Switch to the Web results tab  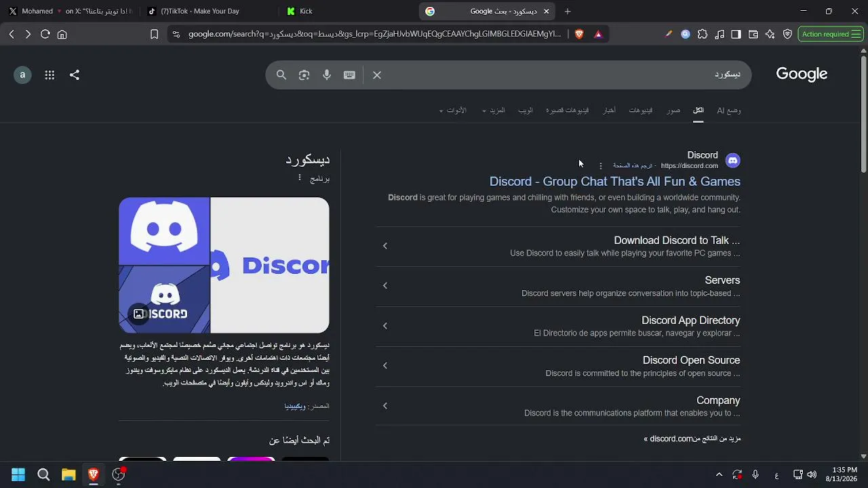(526, 110)
